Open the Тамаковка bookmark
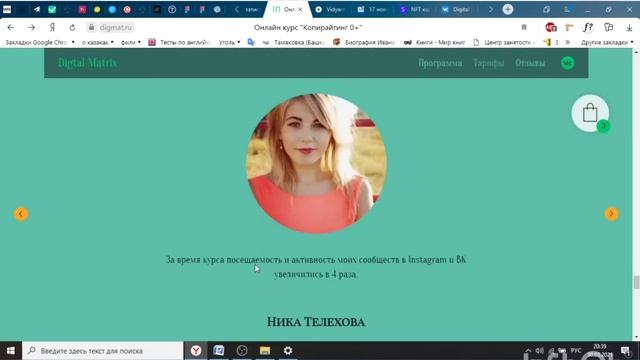The image size is (640, 360). [294, 42]
